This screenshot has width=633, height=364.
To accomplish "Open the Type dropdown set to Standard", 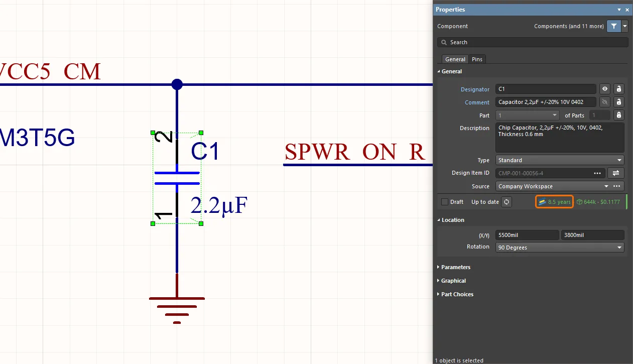I will (559, 160).
